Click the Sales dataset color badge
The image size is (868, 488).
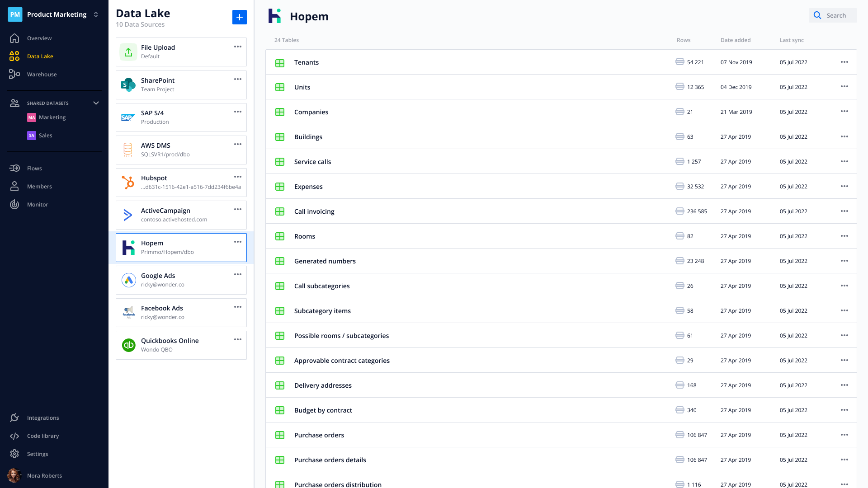(31, 135)
